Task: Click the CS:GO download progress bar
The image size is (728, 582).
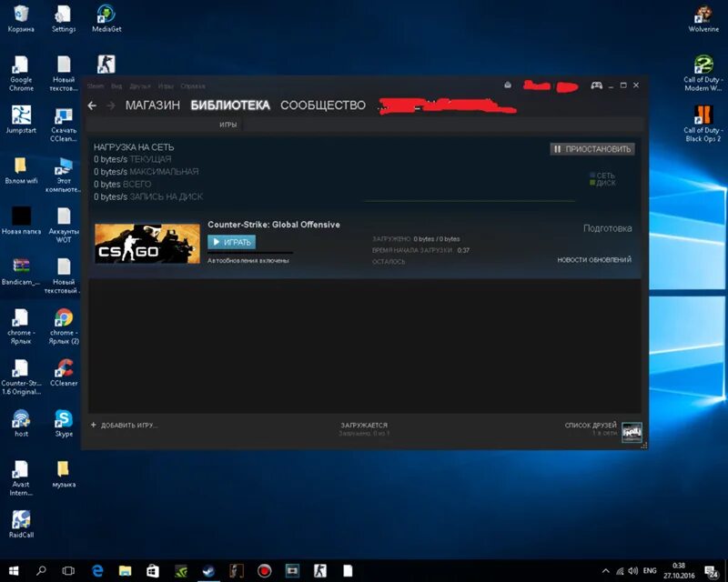Action: 250,253
